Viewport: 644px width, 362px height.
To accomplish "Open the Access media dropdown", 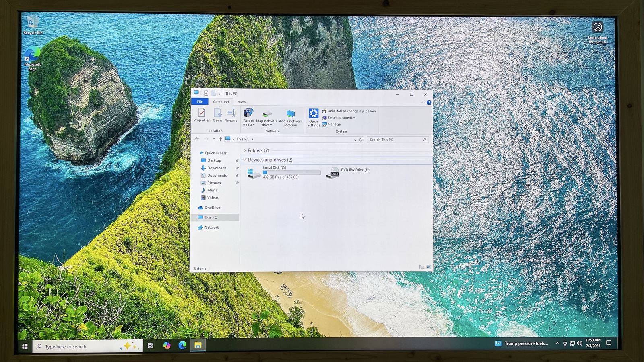I will pyautogui.click(x=248, y=117).
